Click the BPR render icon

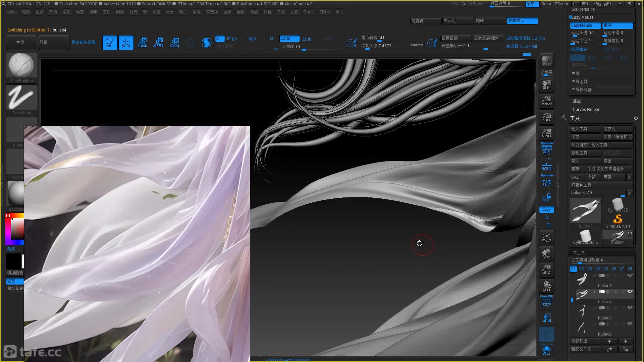[546, 61]
